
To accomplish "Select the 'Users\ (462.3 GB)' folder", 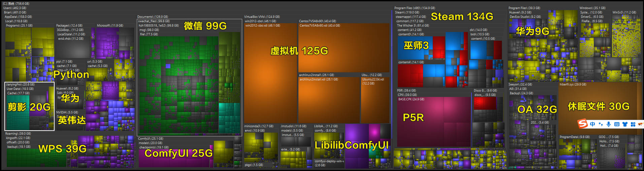I will click(15, 8).
